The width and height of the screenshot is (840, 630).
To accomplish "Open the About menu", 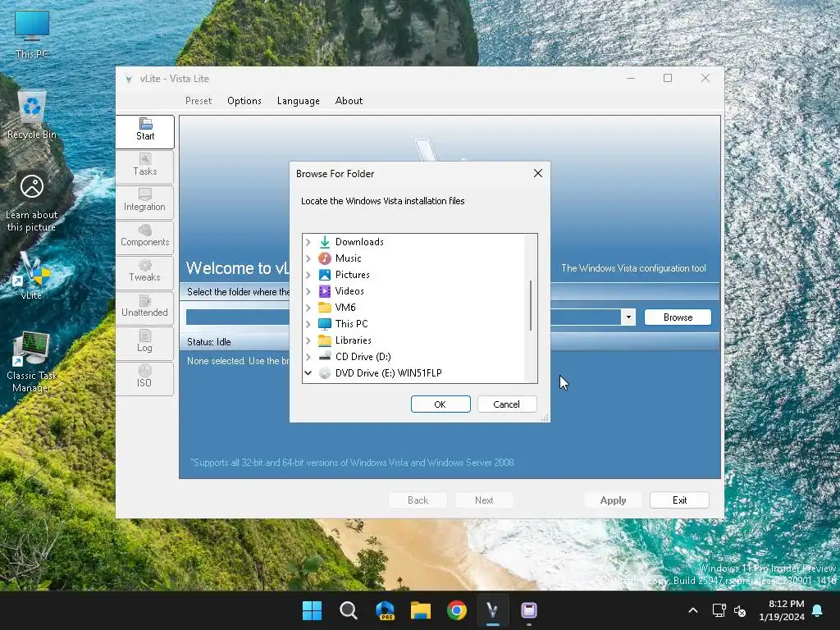I will (x=349, y=101).
